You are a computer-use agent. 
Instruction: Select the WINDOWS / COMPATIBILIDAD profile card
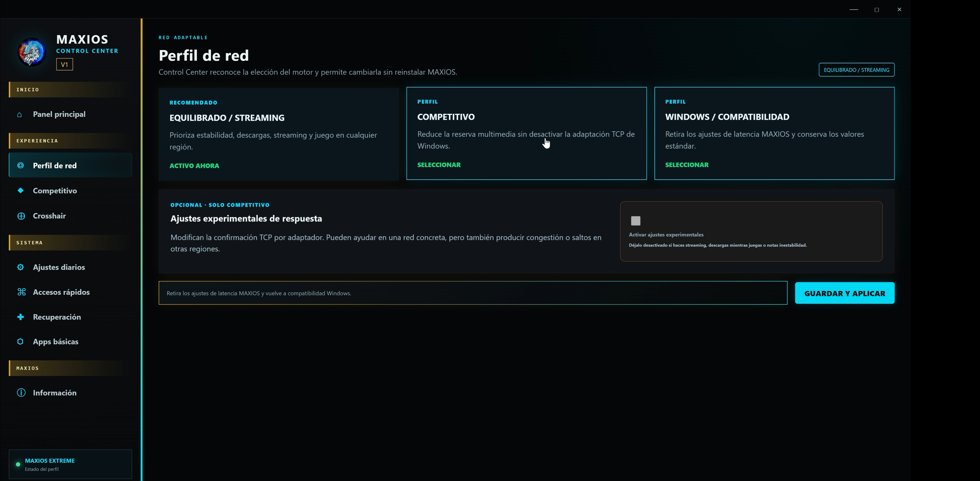tap(775, 133)
